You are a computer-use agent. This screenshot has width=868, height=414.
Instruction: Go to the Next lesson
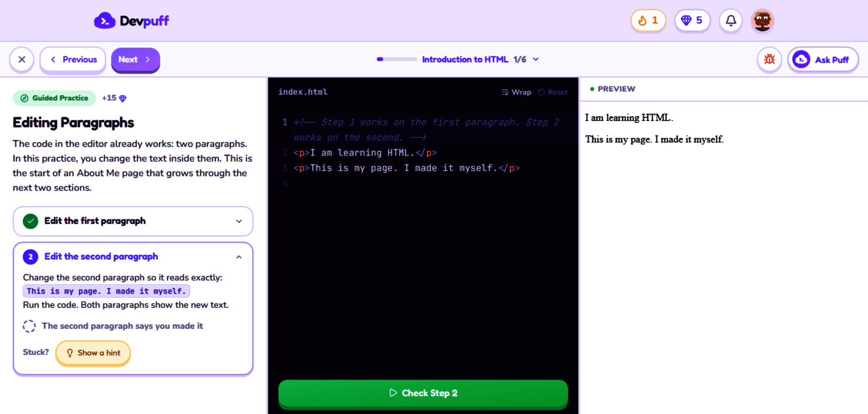(x=135, y=60)
